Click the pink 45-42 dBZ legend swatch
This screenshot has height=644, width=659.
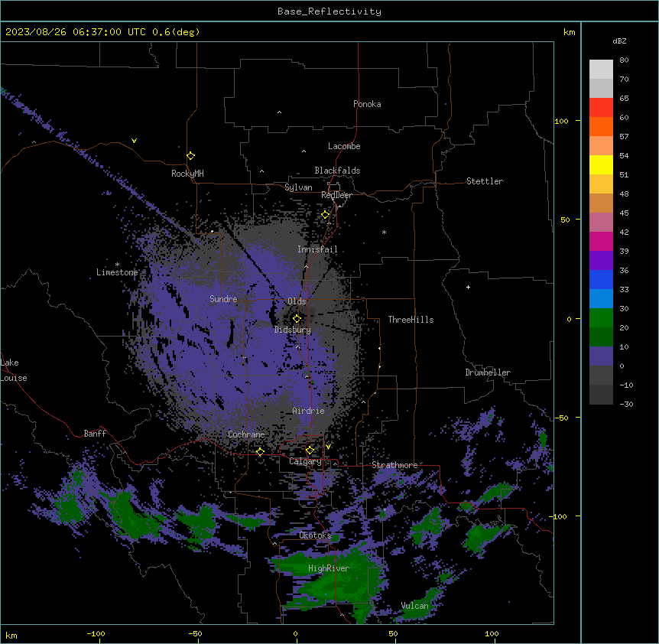601,223
